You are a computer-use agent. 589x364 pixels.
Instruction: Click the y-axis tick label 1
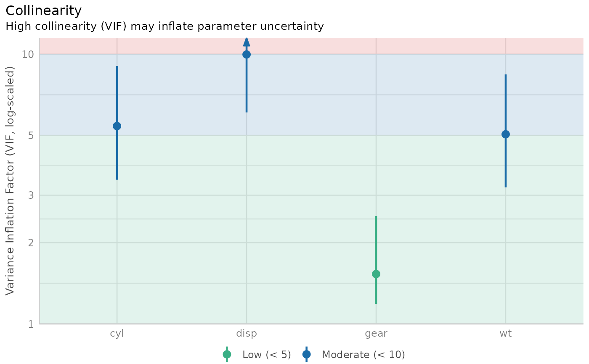pyautogui.click(x=30, y=324)
